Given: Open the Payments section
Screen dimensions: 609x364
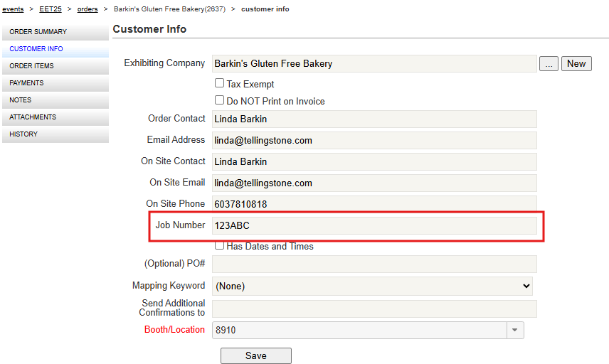Looking at the screenshot, I should [55, 83].
